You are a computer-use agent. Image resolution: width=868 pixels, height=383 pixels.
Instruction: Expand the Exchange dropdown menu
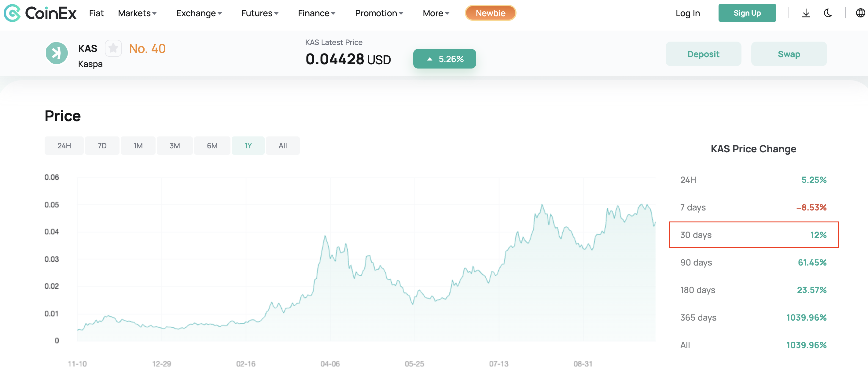[199, 13]
